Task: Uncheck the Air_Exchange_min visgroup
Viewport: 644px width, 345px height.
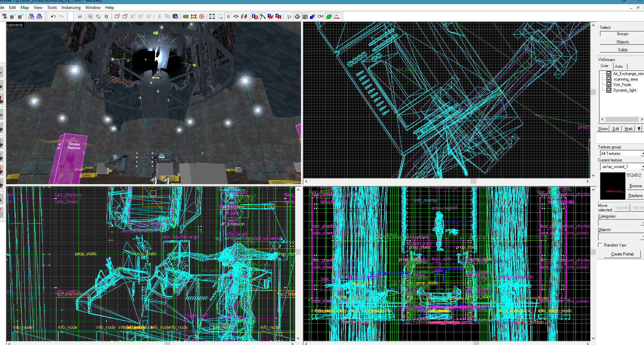Action: click(609, 74)
